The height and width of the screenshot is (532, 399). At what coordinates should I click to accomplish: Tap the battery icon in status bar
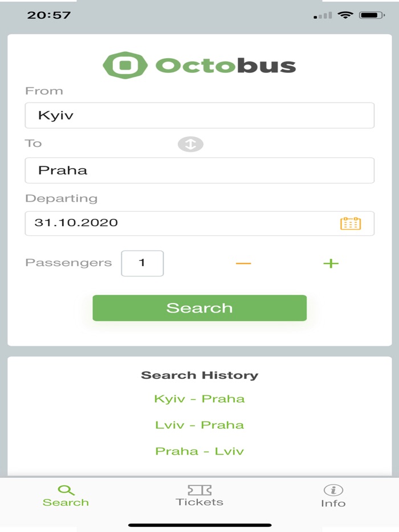click(373, 15)
